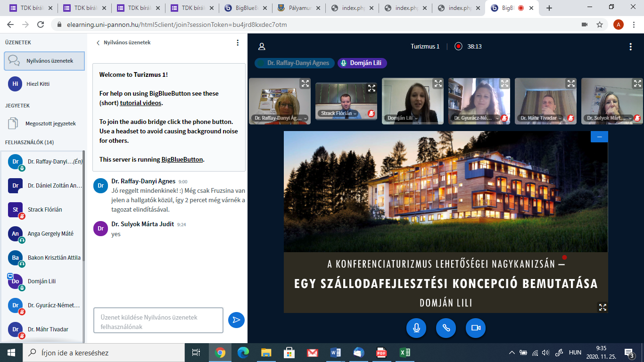The height and width of the screenshot is (362, 644).
Task: Expand Strack Flórián's webcam to fullscreen
Action: 372,88
